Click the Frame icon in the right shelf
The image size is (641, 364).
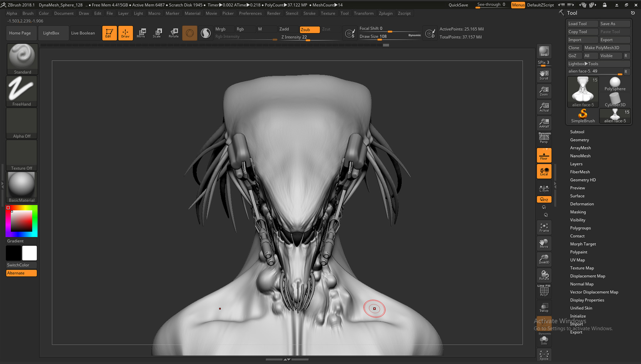click(x=544, y=227)
